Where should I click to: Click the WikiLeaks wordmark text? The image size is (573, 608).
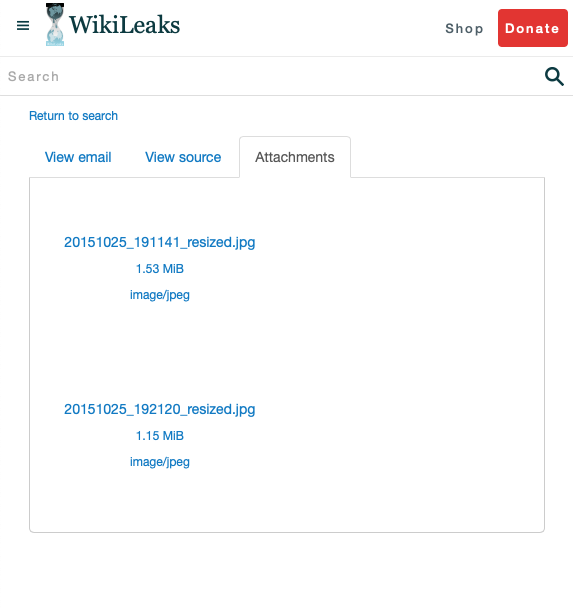(x=124, y=25)
